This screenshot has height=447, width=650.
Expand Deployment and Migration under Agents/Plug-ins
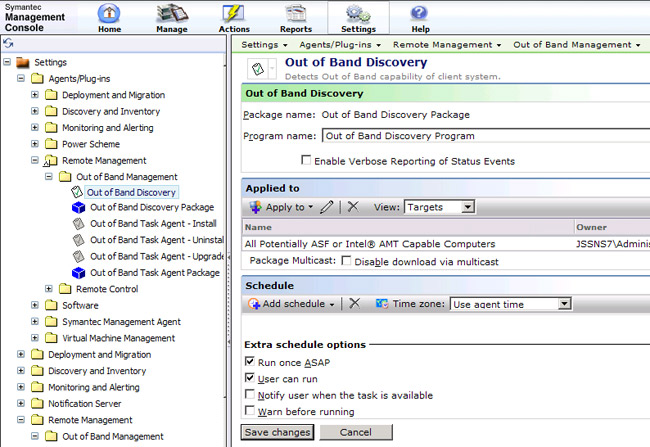[x=35, y=95]
